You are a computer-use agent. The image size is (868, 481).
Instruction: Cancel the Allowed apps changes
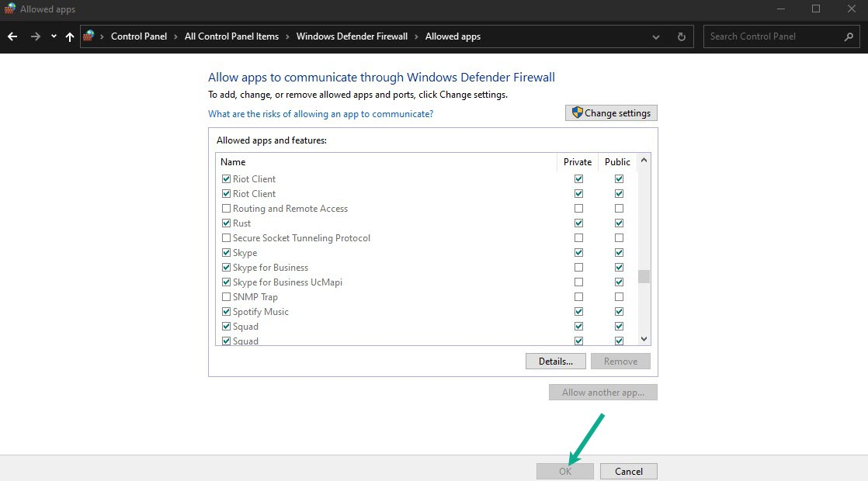click(629, 471)
